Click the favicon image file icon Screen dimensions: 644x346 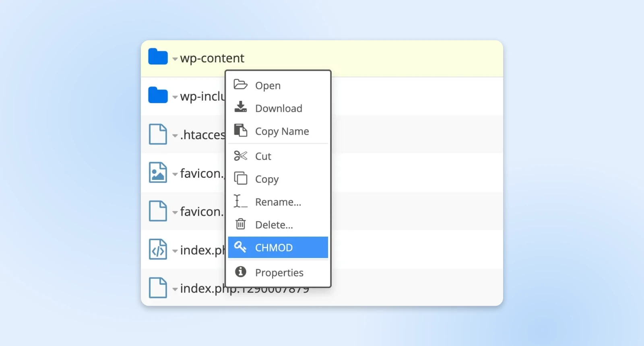(x=158, y=173)
